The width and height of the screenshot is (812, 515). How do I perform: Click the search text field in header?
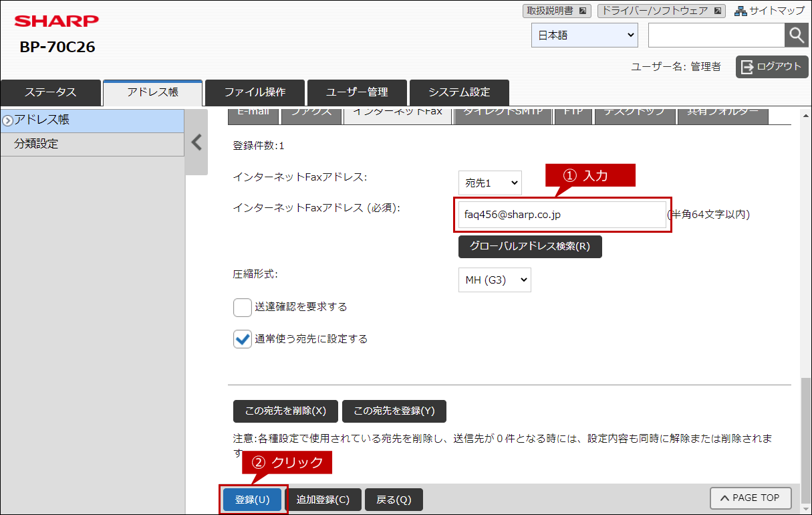coord(716,35)
